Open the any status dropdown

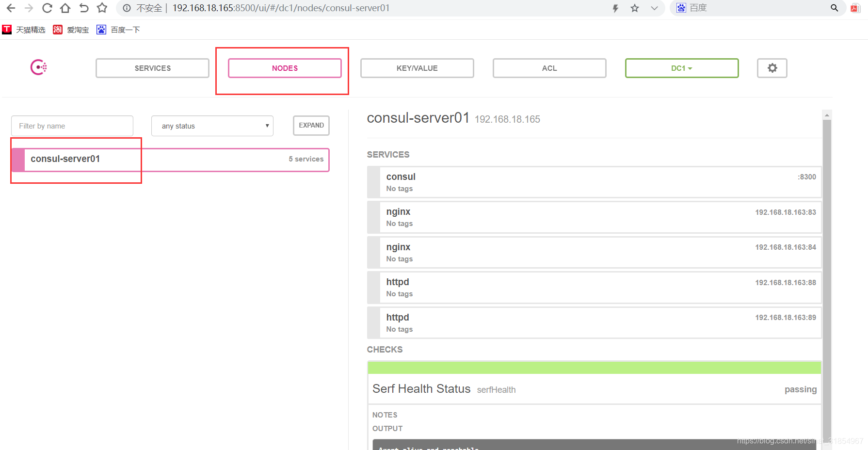pos(212,126)
